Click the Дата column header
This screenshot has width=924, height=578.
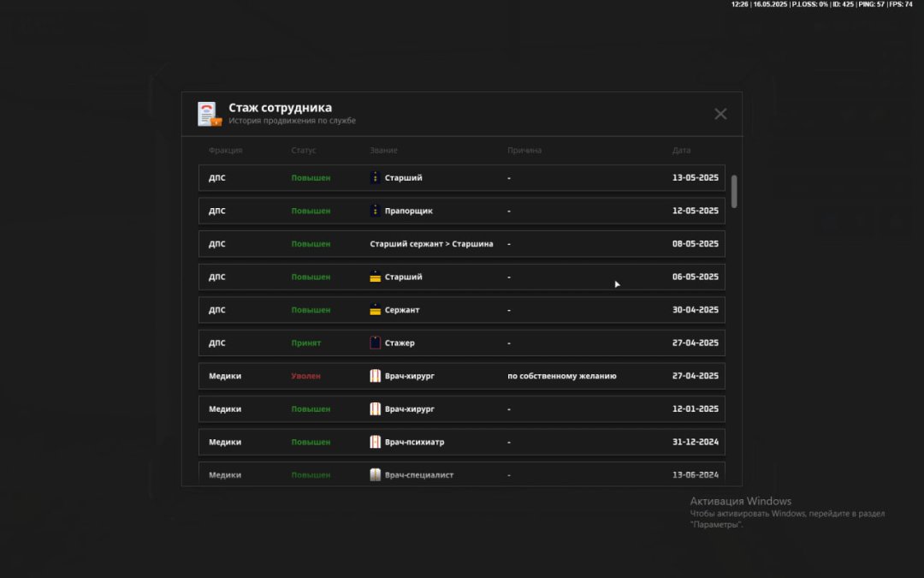pos(681,151)
